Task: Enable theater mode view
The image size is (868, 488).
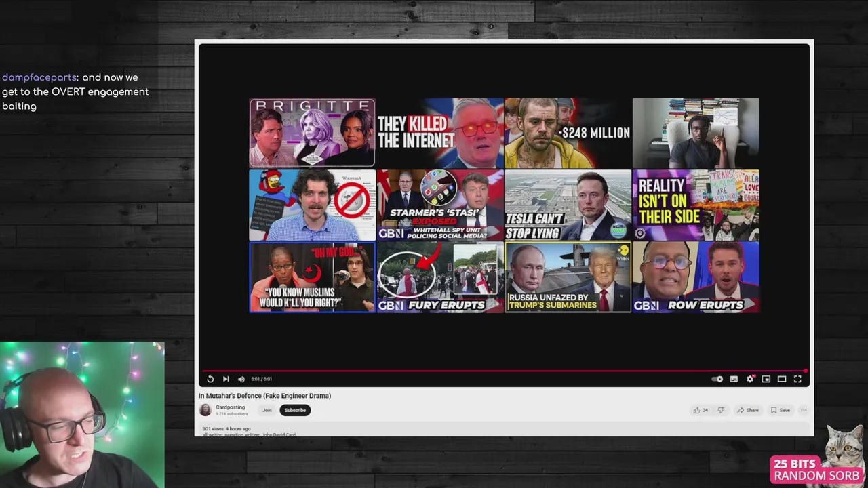Action: click(782, 379)
